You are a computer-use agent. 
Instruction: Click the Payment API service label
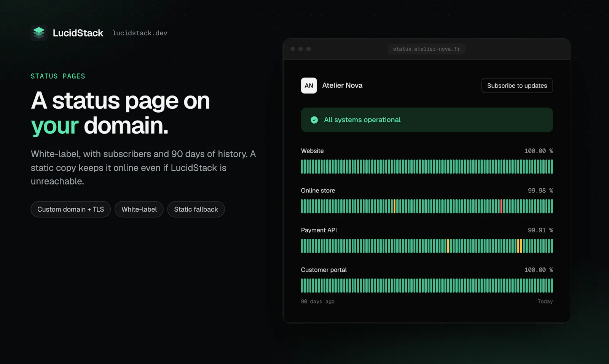click(x=319, y=230)
